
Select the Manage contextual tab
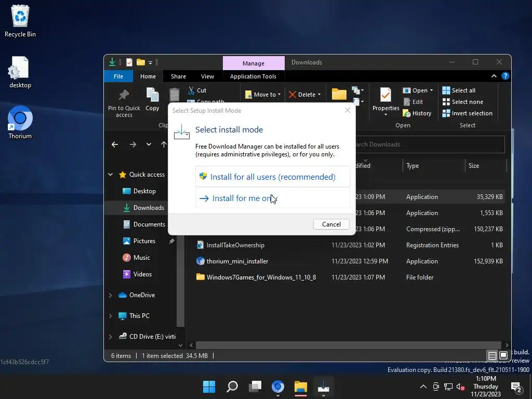(x=254, y=63)
